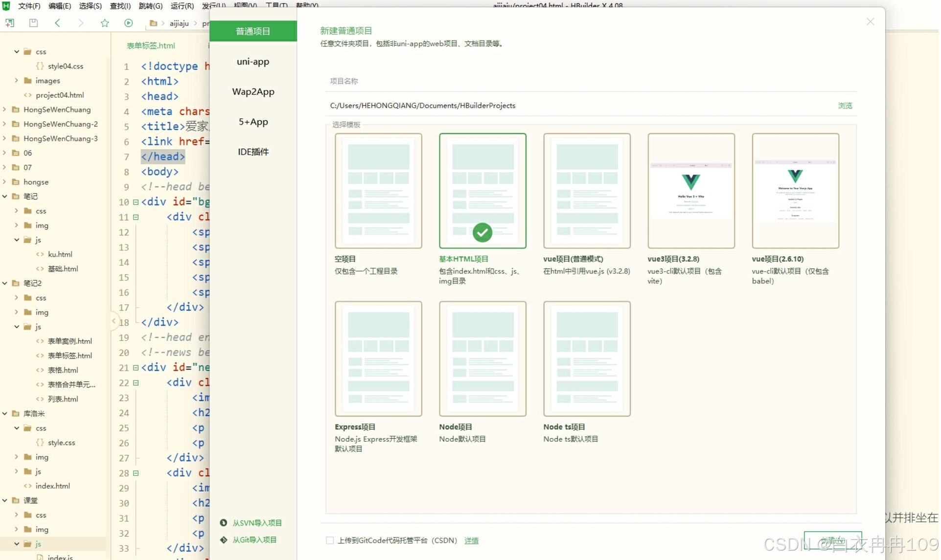Select the 空项目 template thumbnail
Viewport: 941px width, 560px height.
[378, 191]
